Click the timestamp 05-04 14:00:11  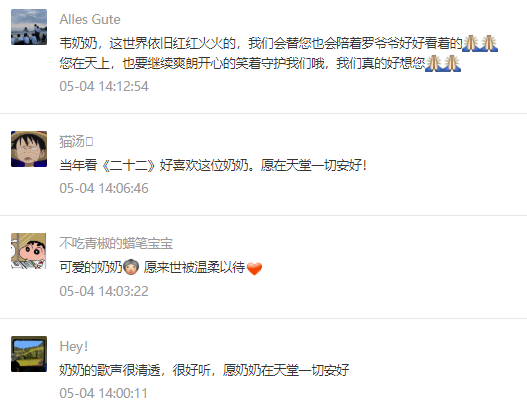[104, 393]
